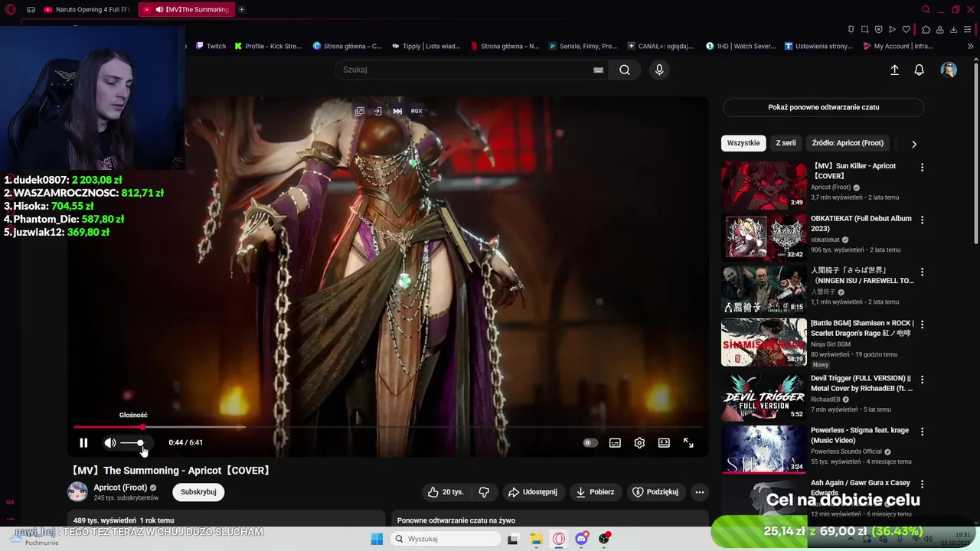Dislike the video

[484, 492]
